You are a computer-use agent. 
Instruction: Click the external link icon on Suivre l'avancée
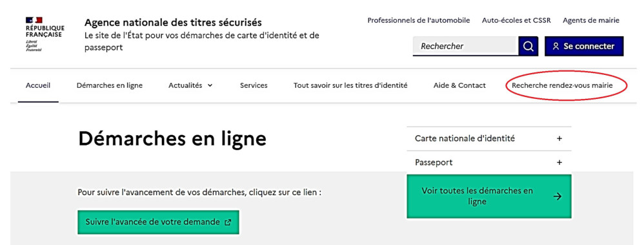pyautogui.click(x=228, y=222)
